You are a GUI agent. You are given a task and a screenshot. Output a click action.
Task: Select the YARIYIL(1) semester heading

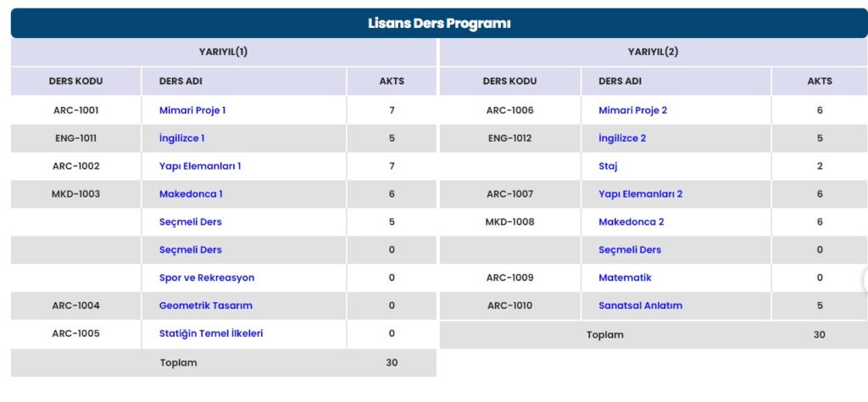223,52
